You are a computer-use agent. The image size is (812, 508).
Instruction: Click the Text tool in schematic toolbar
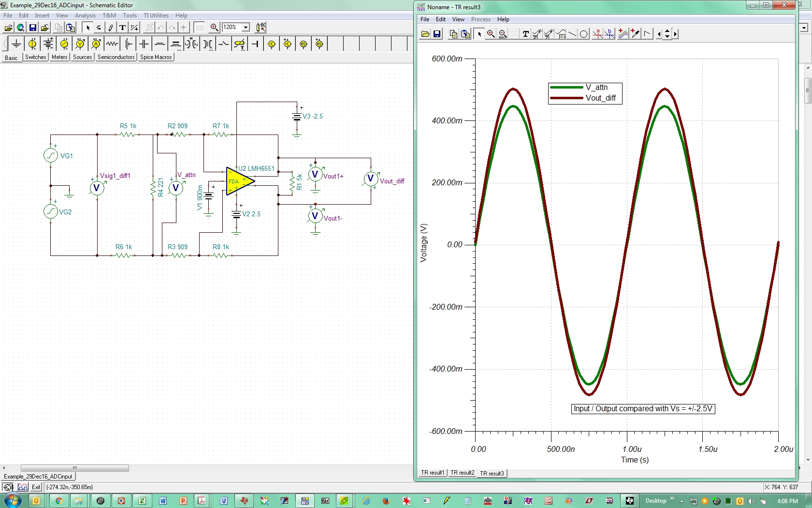[123, 28]
